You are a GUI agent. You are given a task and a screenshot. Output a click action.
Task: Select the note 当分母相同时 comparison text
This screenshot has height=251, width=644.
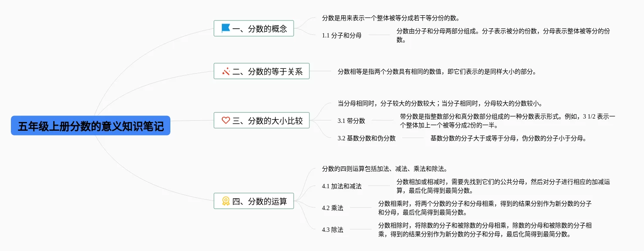(440, 104)
